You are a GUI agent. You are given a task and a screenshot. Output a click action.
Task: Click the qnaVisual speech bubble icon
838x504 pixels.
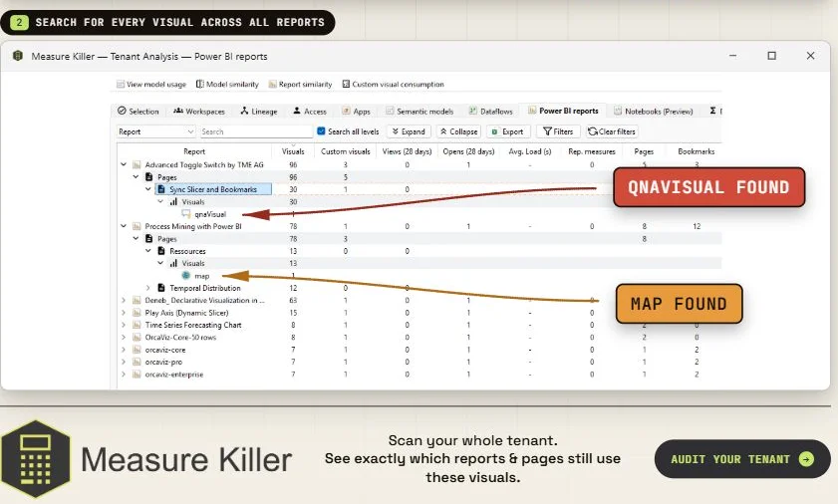[x=186, y=214]
